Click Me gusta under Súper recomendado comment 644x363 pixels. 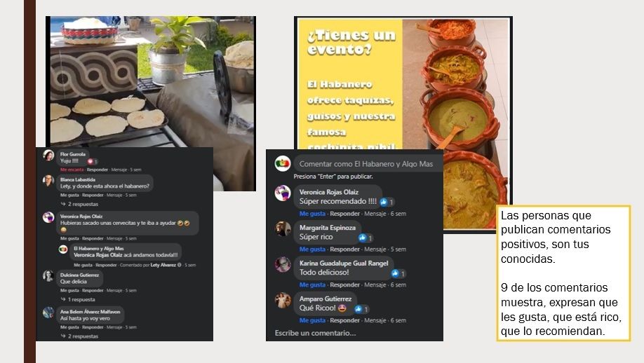(312, 214)
